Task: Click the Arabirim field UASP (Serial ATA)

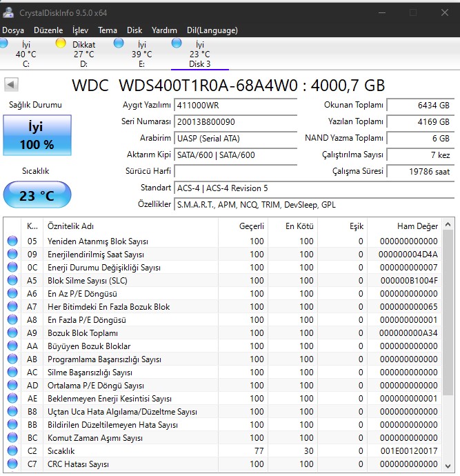Action: [x=235, y=139]
